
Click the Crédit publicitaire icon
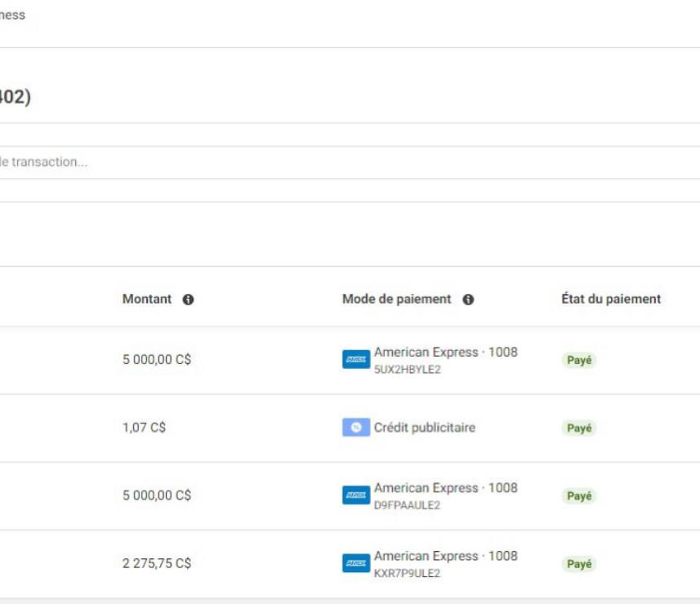coord(356,428)
